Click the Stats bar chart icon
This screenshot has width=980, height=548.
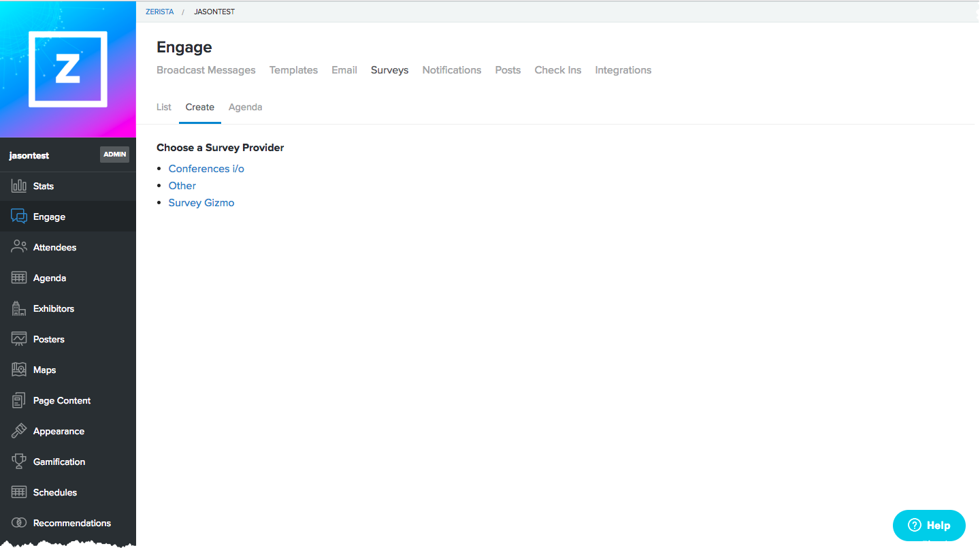pos(19,186)
